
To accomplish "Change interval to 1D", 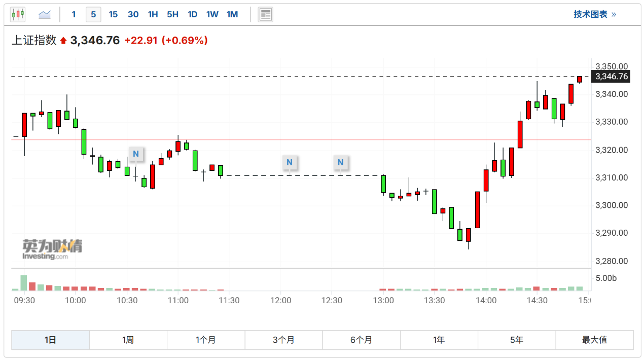I will click(x=192, y=14).
